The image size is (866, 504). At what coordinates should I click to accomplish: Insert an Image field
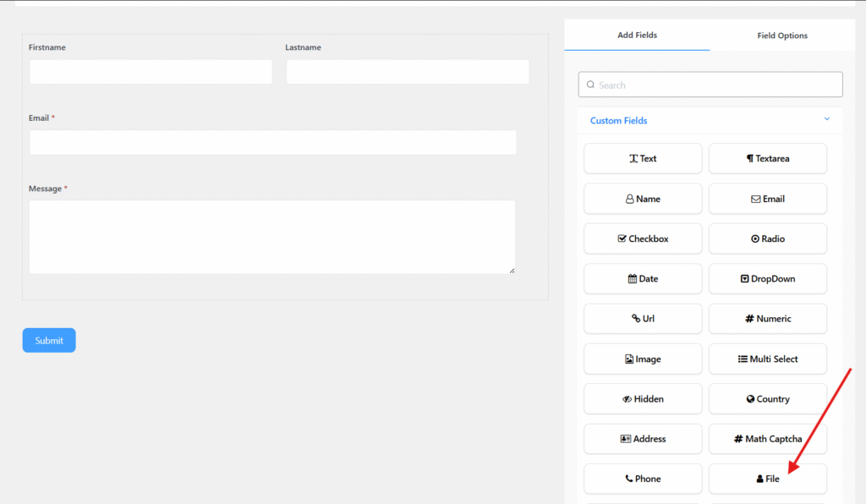(x=643, y=359)
